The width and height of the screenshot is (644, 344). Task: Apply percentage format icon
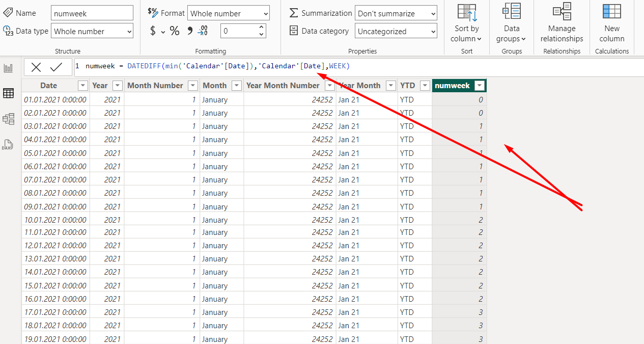pos(175,31)
